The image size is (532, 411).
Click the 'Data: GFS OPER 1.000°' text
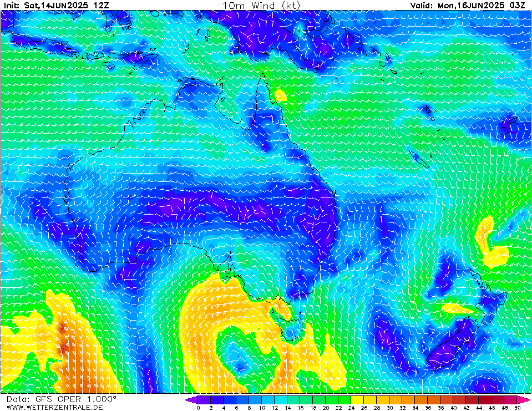click(62, 399)
